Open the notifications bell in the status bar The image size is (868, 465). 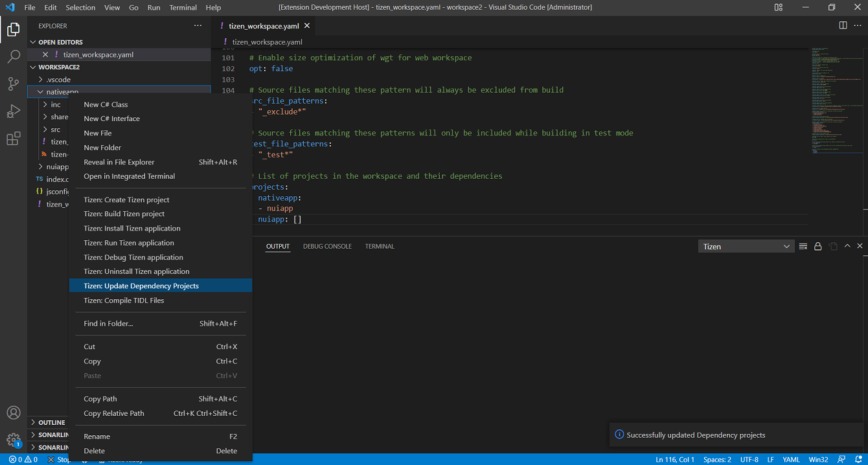click(860, 459)
